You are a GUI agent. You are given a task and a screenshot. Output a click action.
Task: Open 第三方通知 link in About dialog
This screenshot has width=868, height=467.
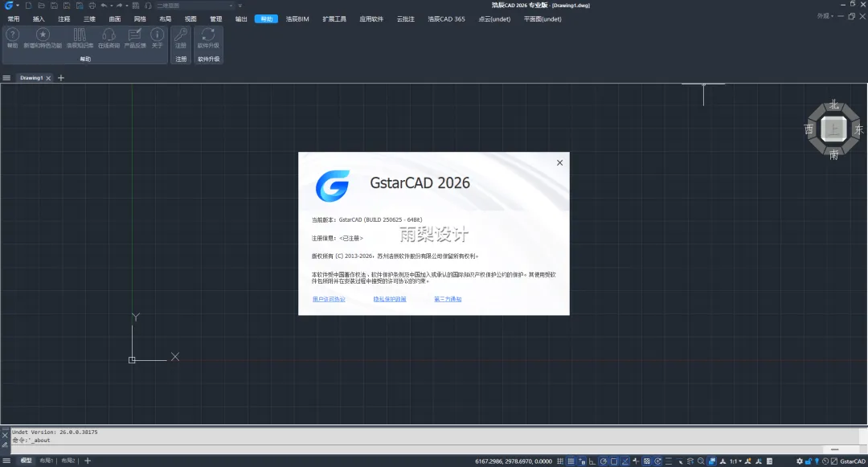pyautogui.click(x=448, y=299)
